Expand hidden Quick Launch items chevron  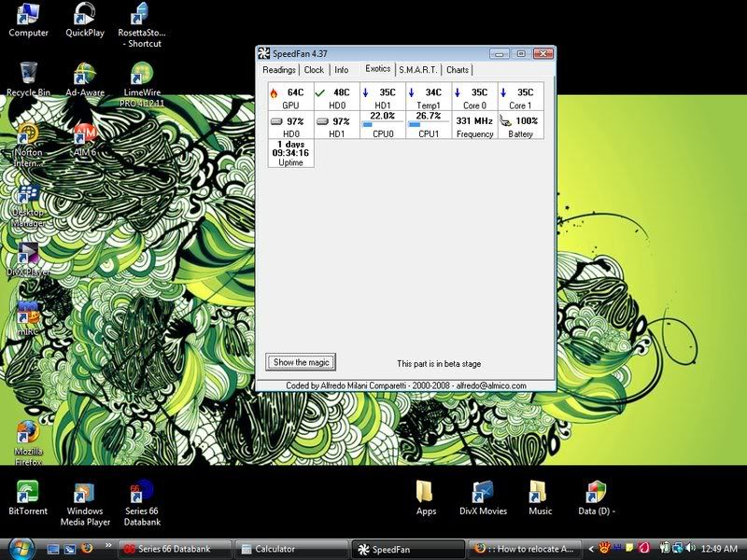tap(108, 546)
